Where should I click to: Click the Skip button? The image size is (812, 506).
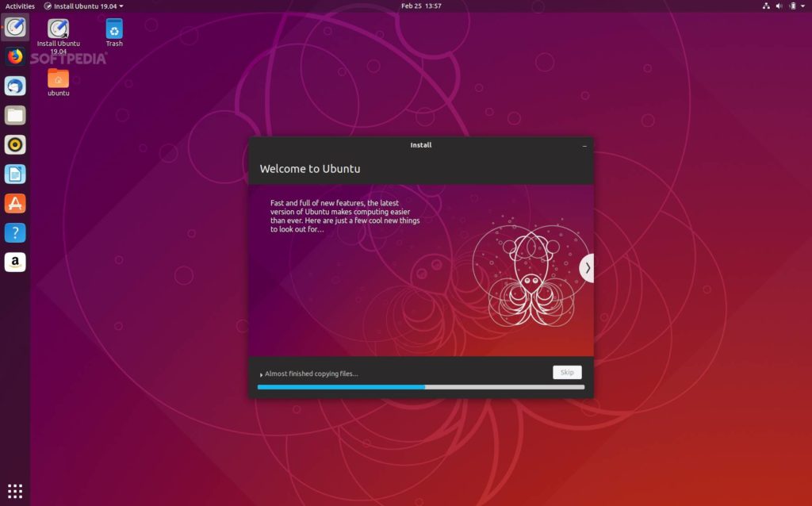567,373
